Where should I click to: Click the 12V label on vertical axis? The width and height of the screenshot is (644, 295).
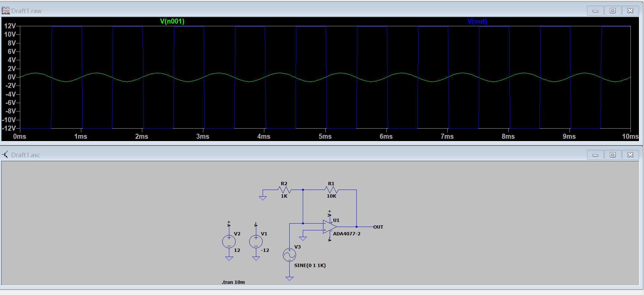(10, 26)
